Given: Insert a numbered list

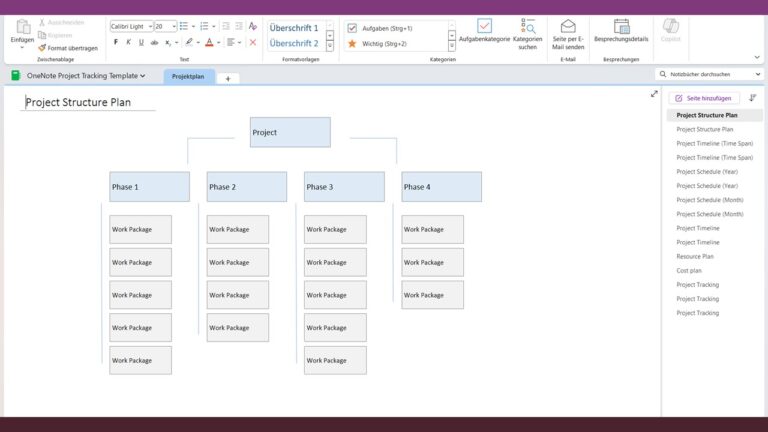Looking at the screenshot, I should pos(204,26).
